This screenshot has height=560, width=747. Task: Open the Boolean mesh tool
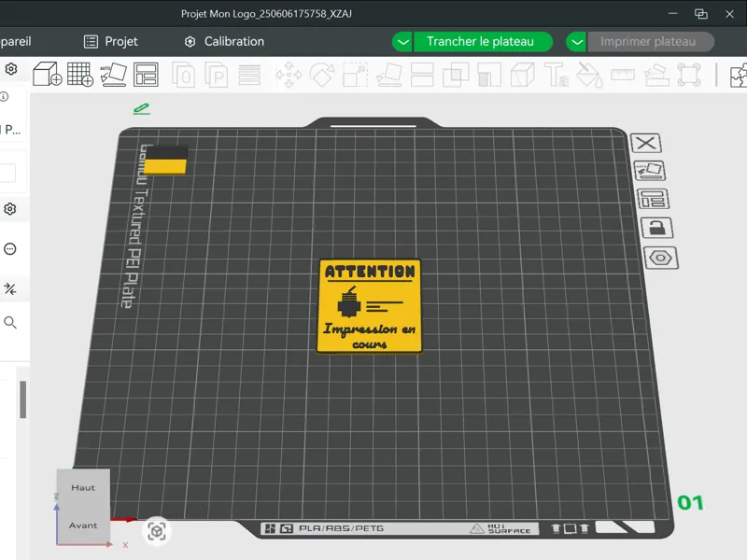pos(456,75)
